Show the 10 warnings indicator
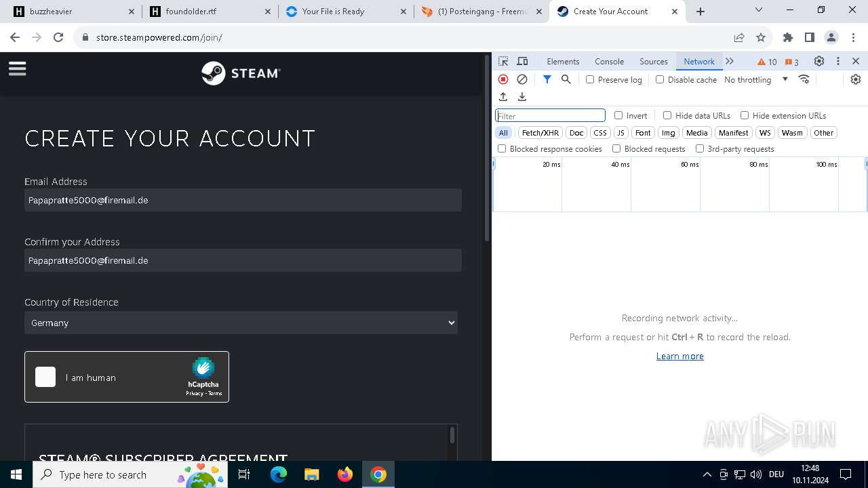The image size is (868, 488). [x=767, y=62]
